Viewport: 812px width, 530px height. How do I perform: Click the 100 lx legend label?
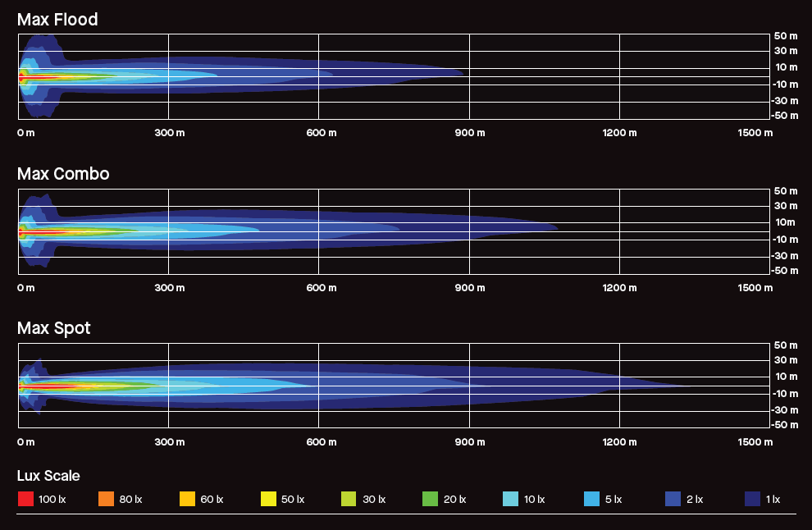pyautogui.click(x=52, y=500)
